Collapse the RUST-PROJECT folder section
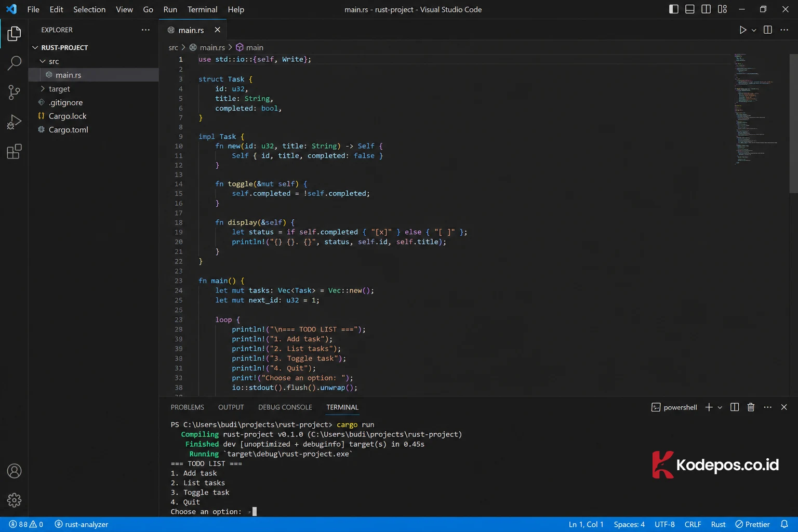The image size is (798, 532). pos(94,47)
